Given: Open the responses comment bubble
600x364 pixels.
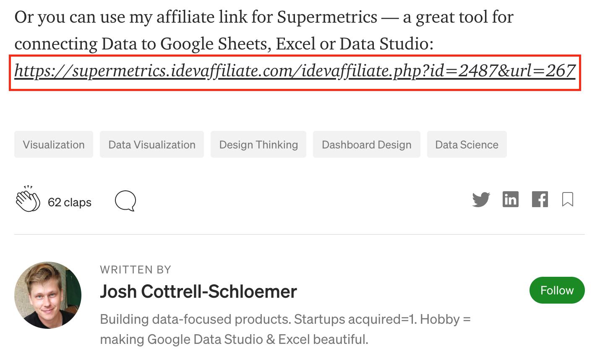Looking at the screenshot, I should (x=125, y=201).
